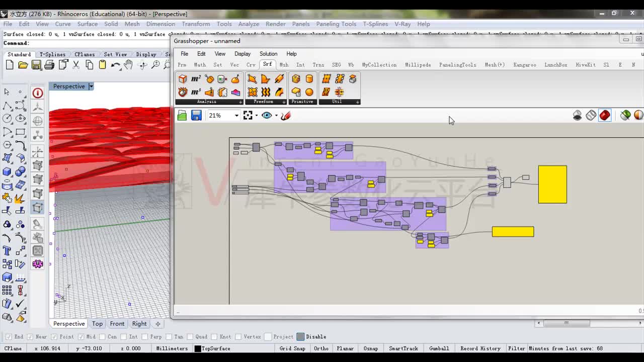
Task: Paste using the yellow clipboard icon
Action: (x=103, y=65)
